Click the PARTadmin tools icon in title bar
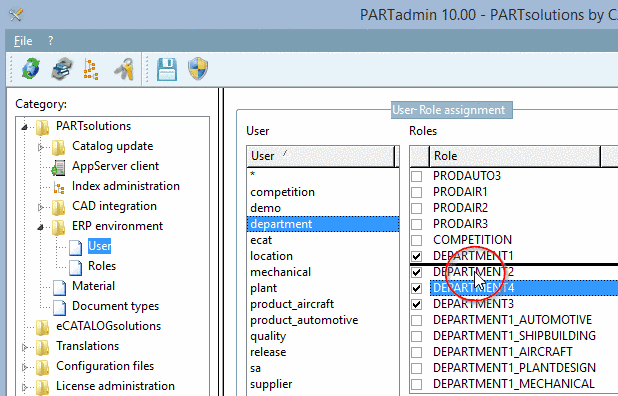The image size is (618, 396). click(x=16, y=15)
